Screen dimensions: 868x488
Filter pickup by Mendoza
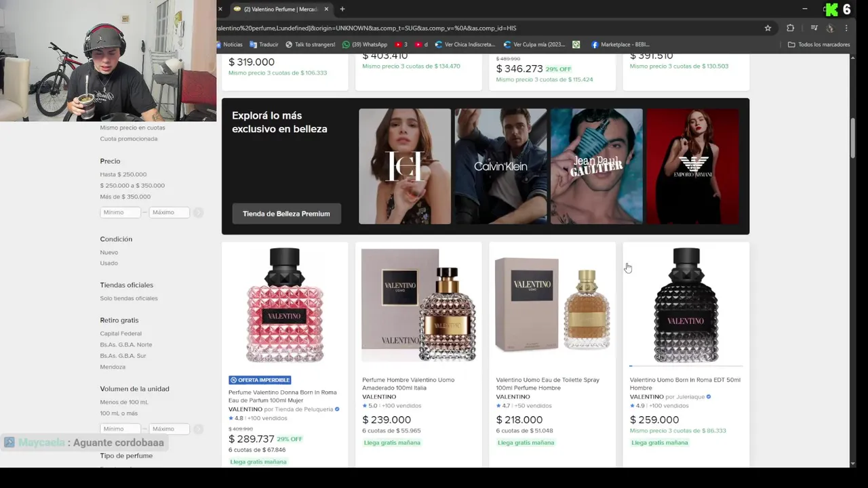[x=113, y=367]
